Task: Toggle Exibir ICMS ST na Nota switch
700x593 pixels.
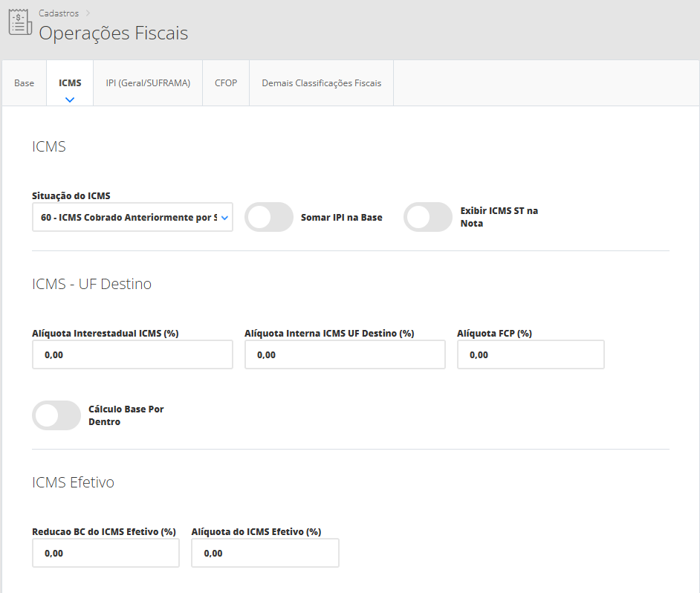Action: (428, 218)
